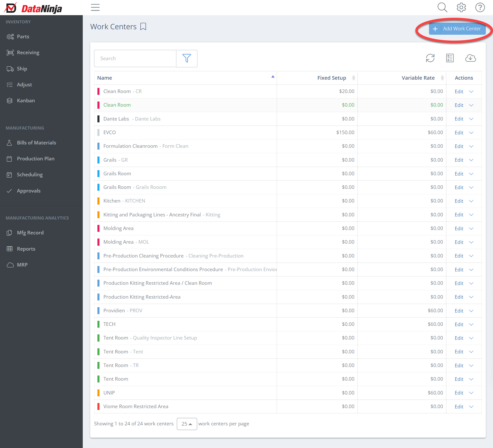This screenshot has height=448, width=493.
Task: Select Kitting and Packaging Lines - Ancestry Final
Action: 288,215
